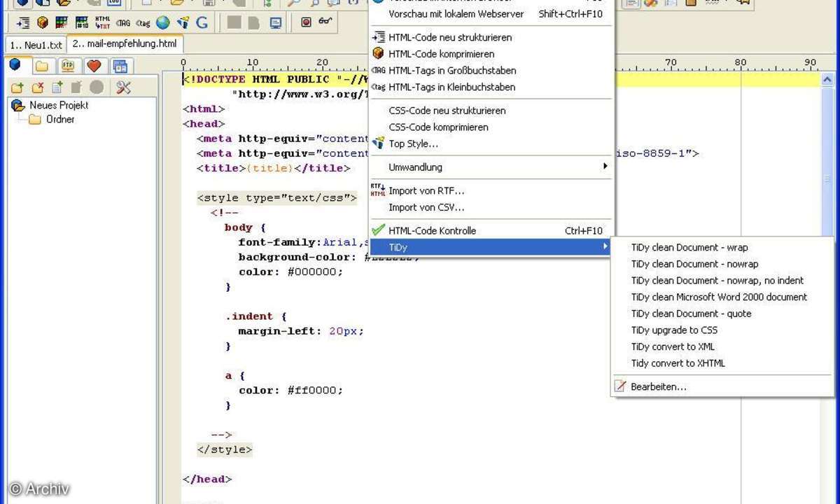Choose HTML-Code neu strukturieren menu entry
This screenshot has height=504, width=840.
(x=491, y=37)
